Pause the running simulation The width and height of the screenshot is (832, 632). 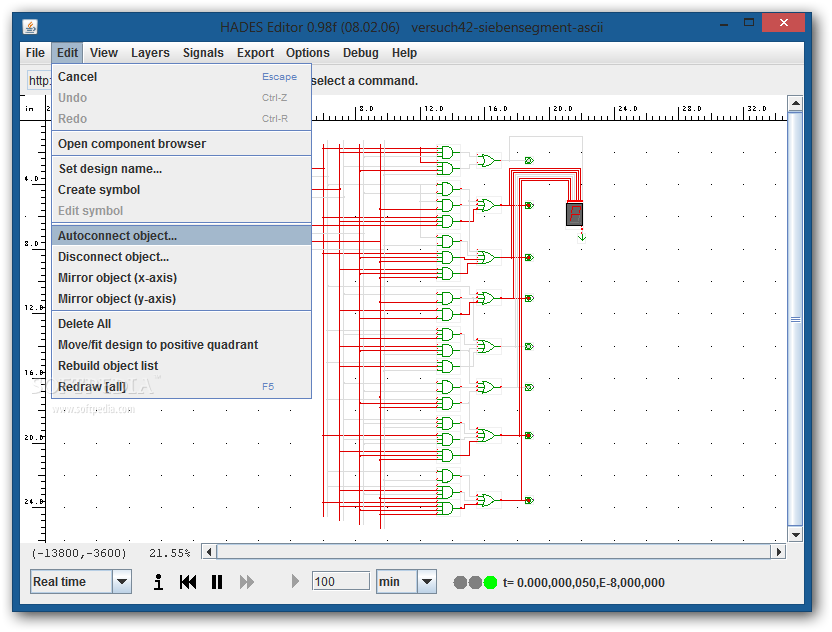point(217,582)
